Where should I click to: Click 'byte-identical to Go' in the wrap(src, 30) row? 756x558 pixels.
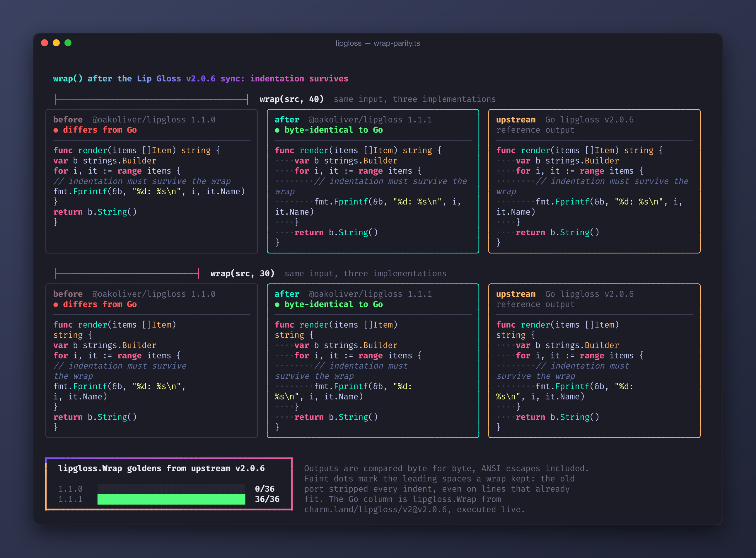tap(333, 304)
